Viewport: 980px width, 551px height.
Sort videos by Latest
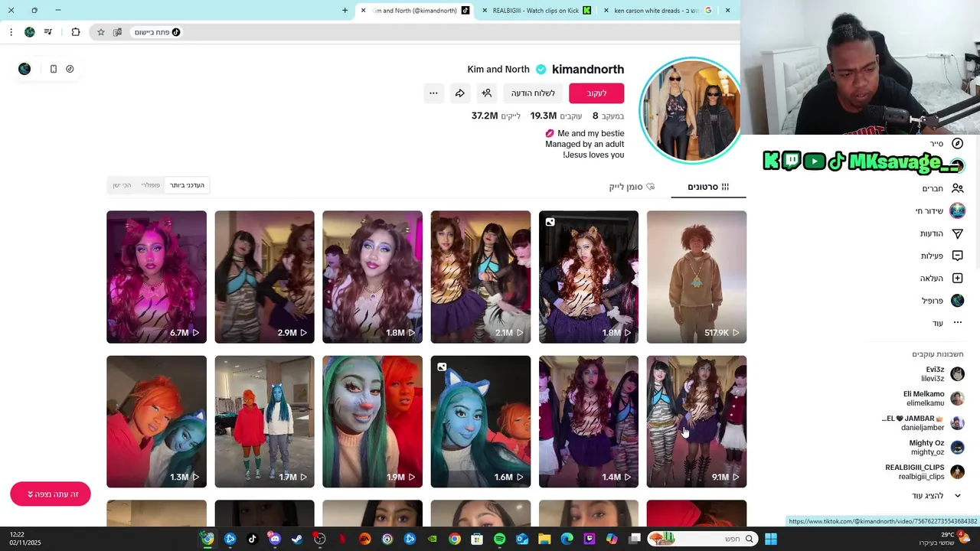click(187, 185)
